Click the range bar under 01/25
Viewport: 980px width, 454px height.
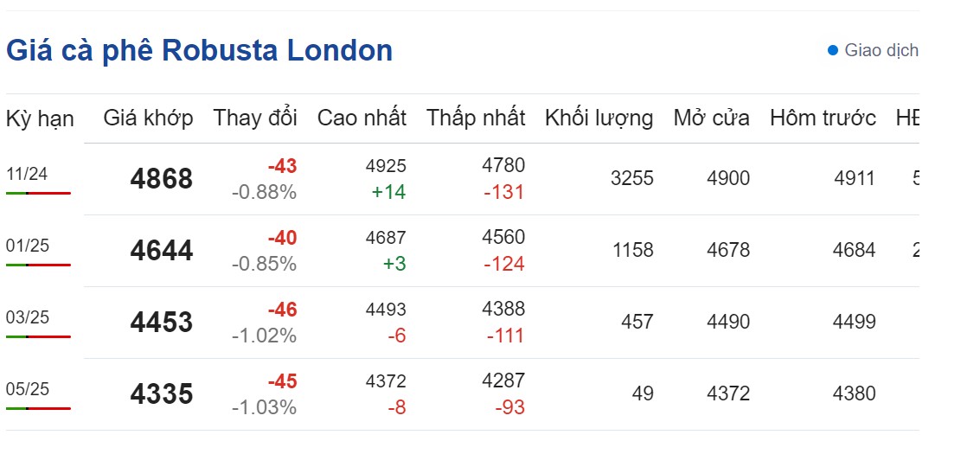(38, 265)
